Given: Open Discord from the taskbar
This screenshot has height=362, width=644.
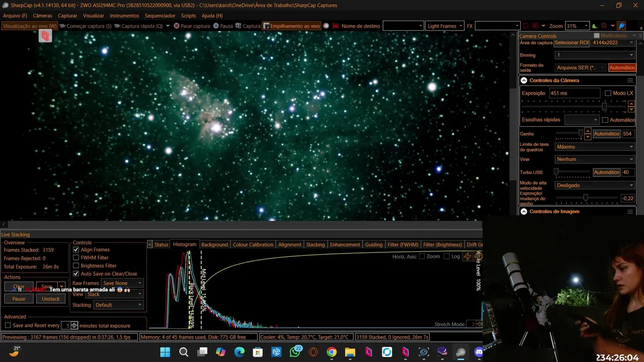Looking at the screenshot, I should point(478,352).
